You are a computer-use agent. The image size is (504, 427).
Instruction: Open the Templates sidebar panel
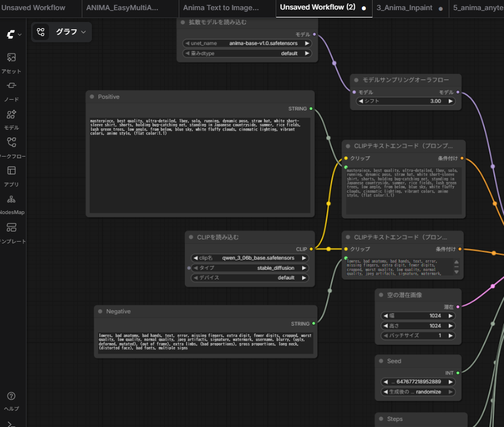(x=12, y=234)
